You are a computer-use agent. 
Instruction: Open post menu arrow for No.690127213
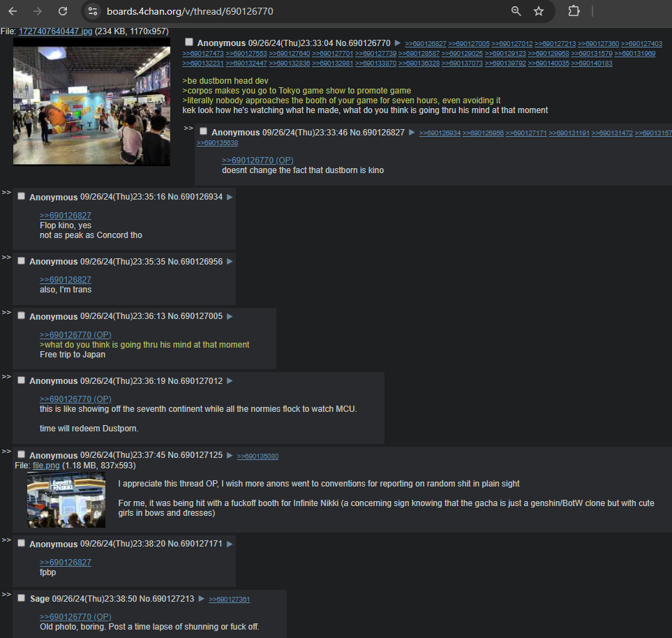point(201,599)
